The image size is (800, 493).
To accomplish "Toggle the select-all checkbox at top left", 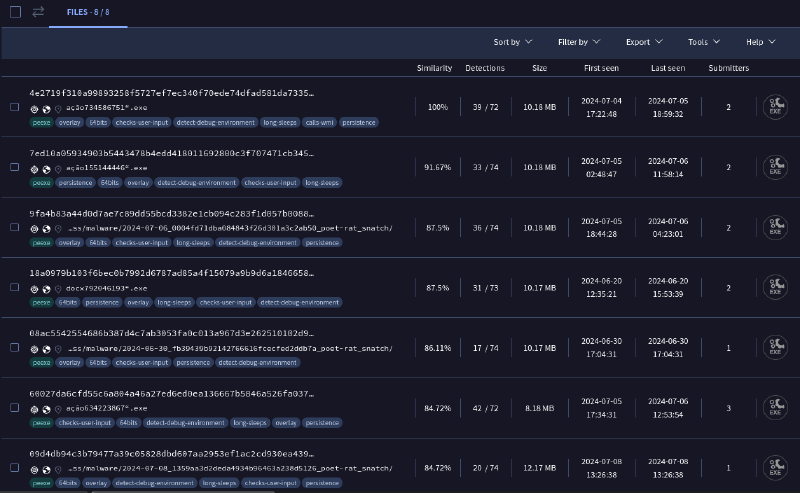I will (15, 12).
